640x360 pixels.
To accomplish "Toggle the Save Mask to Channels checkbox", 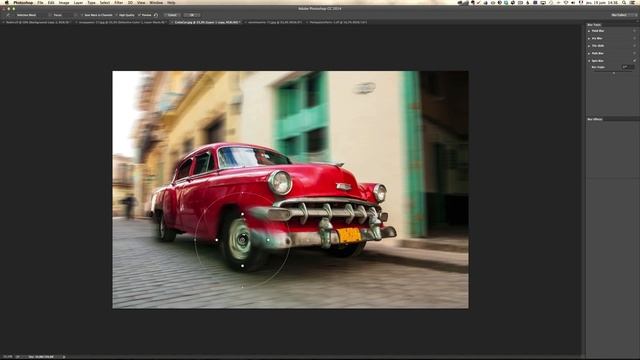I will pyautogui.click(x=82, y=15).
